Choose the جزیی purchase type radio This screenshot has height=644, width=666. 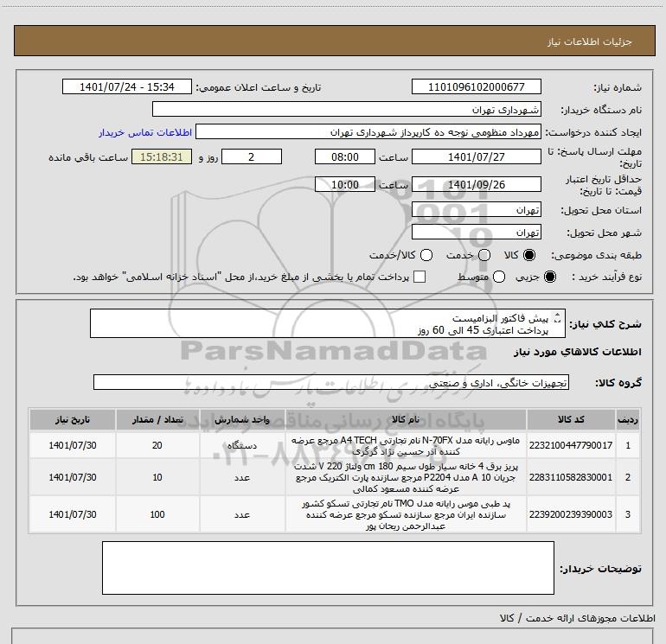pyautogui.click(x=549, y=277)
